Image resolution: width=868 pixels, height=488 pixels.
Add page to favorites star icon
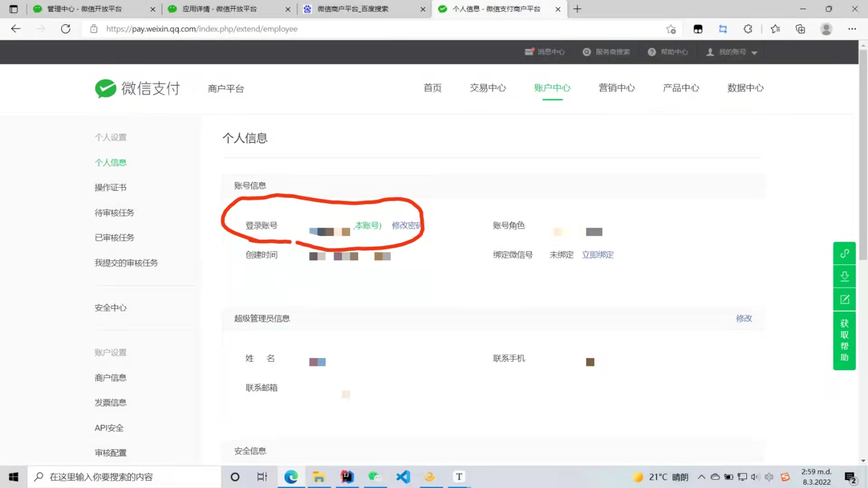[671, 29]
